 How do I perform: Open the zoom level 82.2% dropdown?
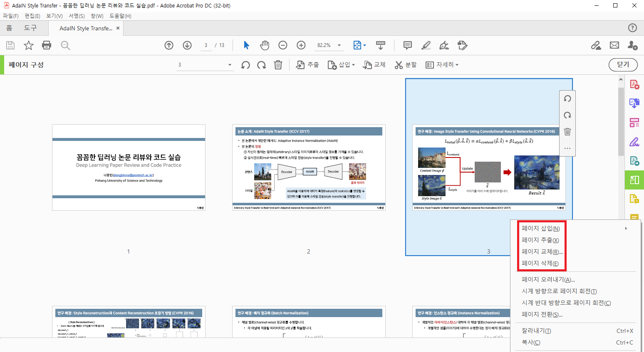329,45
